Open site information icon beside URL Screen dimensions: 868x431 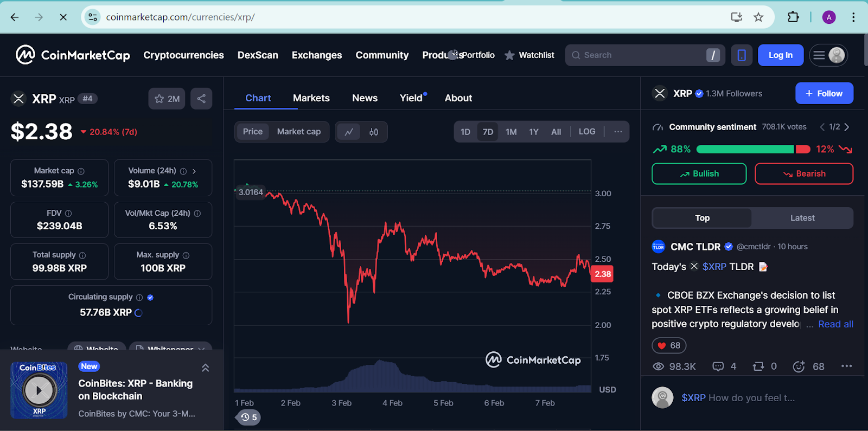tap(93, 17)
